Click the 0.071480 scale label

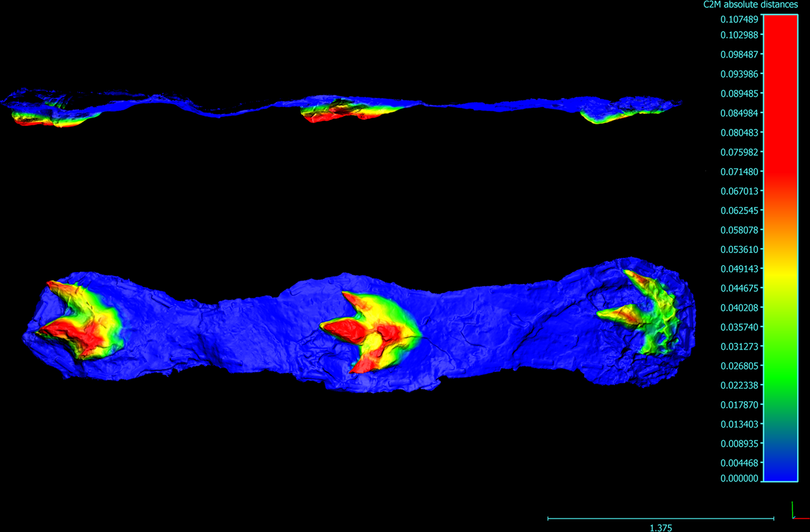coord(739,171)
